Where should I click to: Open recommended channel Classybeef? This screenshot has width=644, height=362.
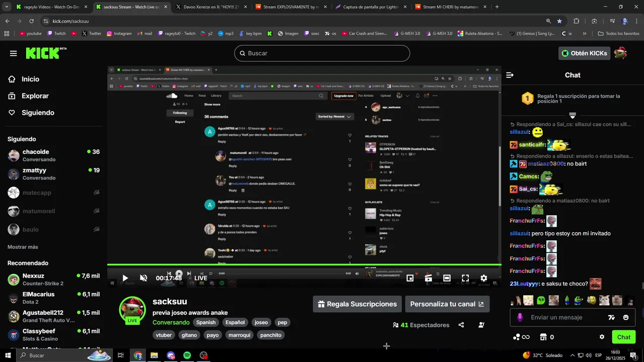(53, 335)
